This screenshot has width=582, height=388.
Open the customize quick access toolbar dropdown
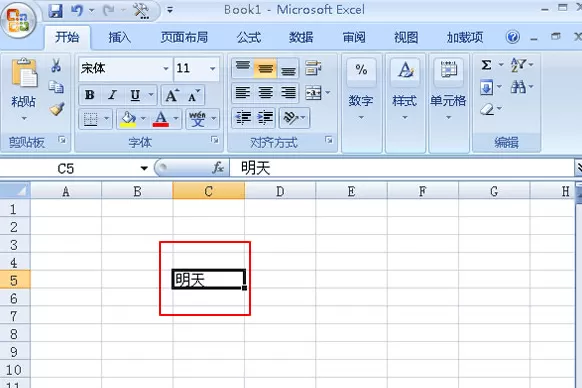click(170, 10)
